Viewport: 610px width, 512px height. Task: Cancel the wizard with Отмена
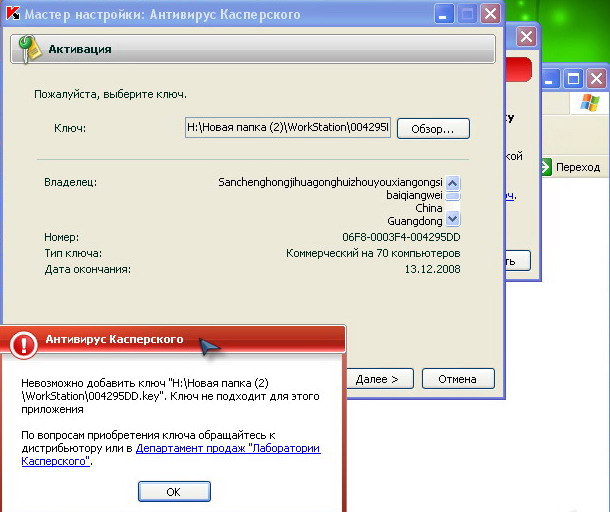coord(458,379)
